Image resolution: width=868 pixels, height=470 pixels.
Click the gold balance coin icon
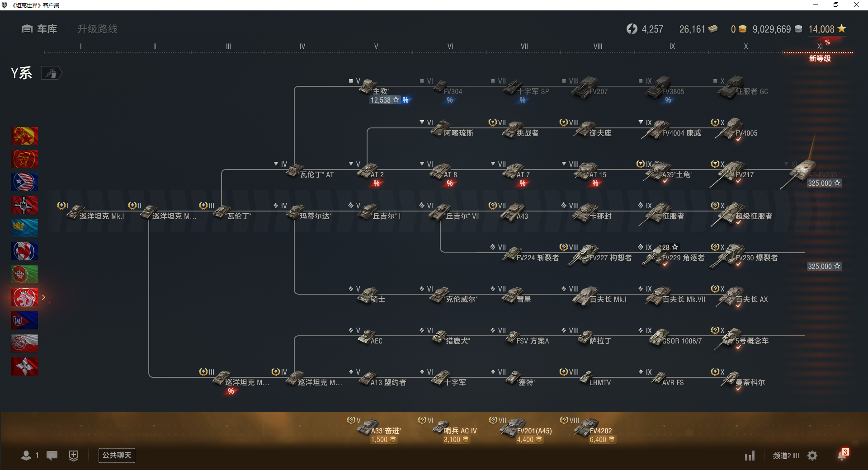(x=742, y=29)
